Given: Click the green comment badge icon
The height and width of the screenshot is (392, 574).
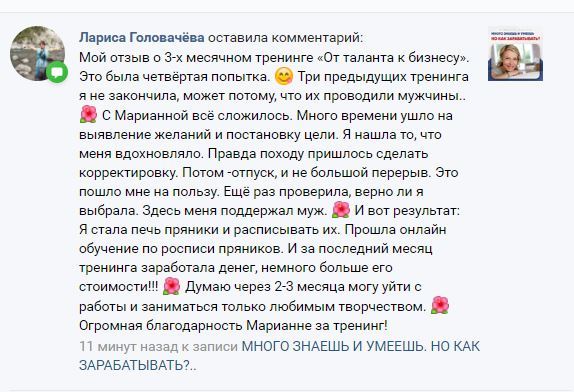Looking at the screenshot, I should pyautogui.click(x=57, y=72).
